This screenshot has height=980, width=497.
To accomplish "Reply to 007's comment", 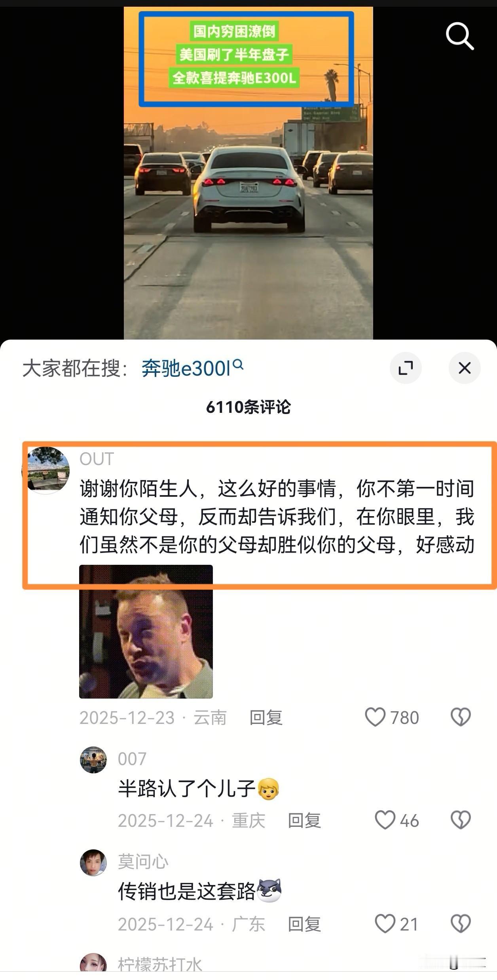I will [304, 820].
